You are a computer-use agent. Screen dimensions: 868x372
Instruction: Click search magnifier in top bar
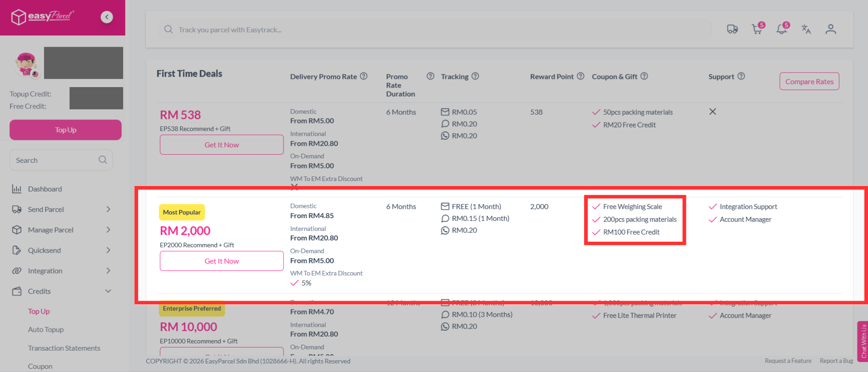point(169,29)
